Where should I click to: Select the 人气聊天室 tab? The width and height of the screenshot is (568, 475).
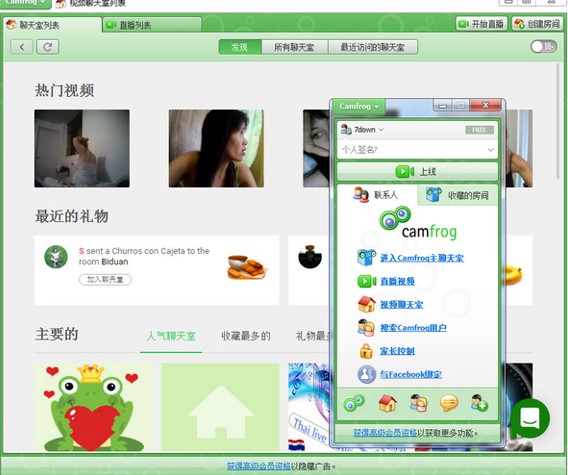171,336
